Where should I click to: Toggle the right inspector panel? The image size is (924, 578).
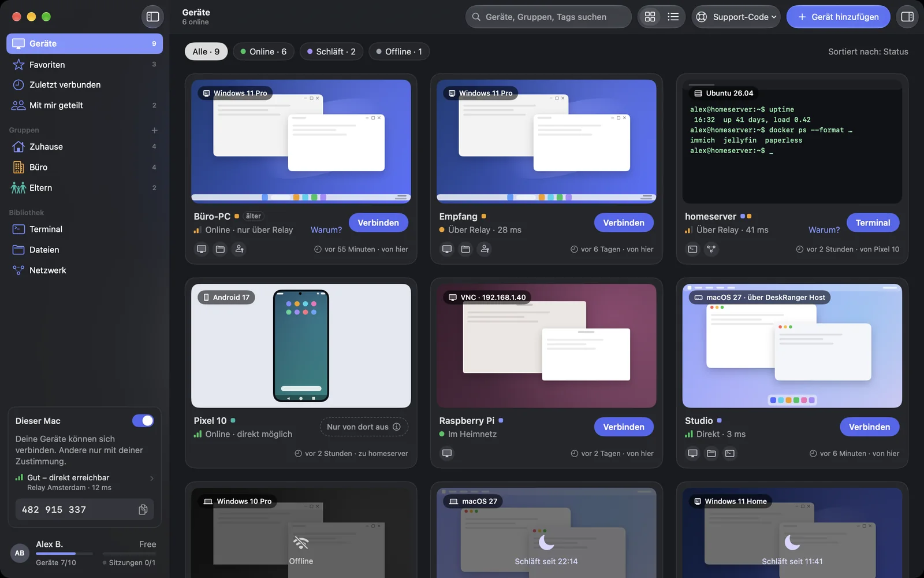[907, 17]
